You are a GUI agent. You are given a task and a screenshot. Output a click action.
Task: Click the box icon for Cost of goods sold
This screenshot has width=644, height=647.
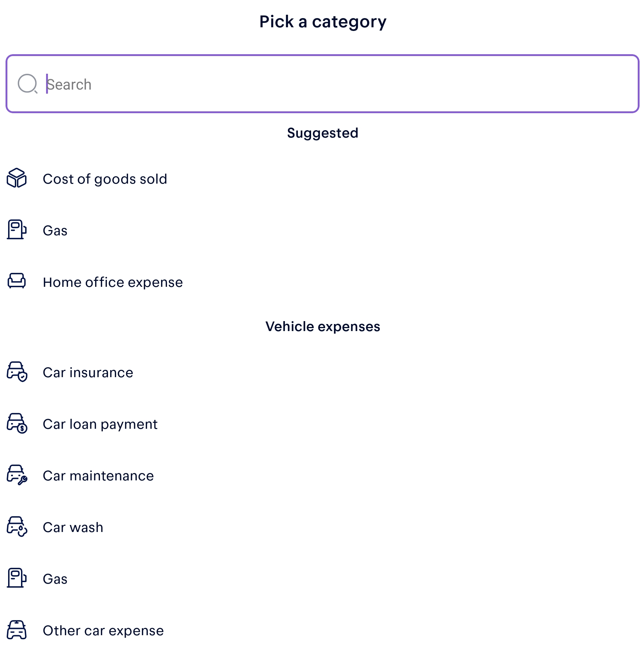tap(17, 178)
